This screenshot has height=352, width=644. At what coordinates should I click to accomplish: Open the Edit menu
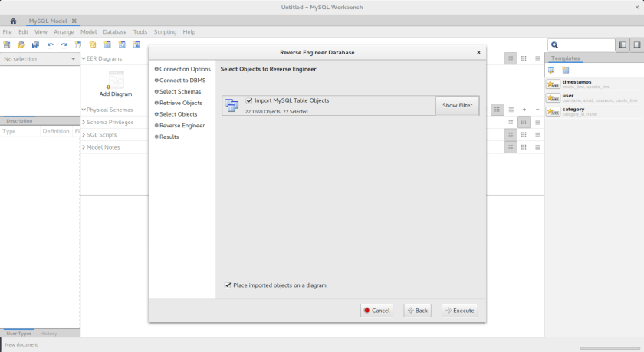(24, 31)
